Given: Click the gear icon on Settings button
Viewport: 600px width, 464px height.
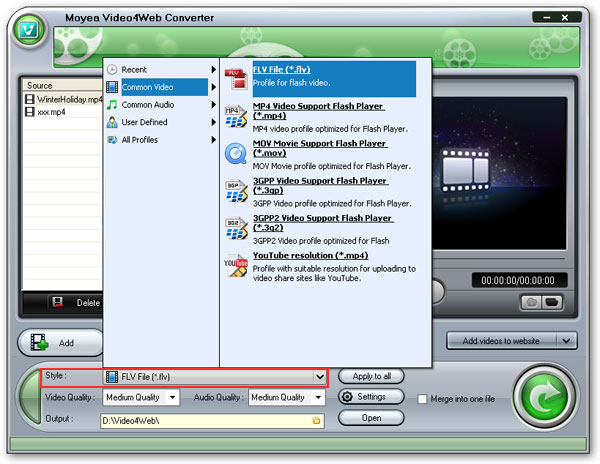Looking at the screenshot, I should [x=347, y=397].
